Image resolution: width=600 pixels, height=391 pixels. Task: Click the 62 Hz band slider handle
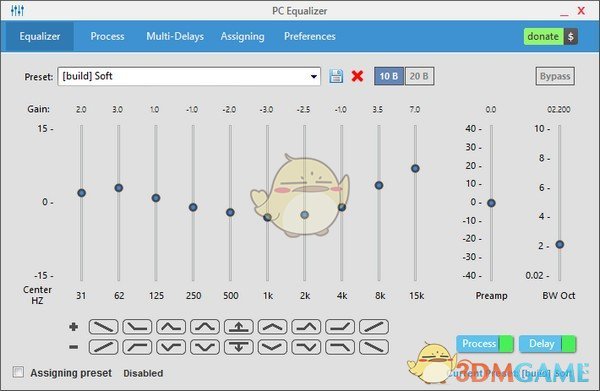(x=119, y=188)
